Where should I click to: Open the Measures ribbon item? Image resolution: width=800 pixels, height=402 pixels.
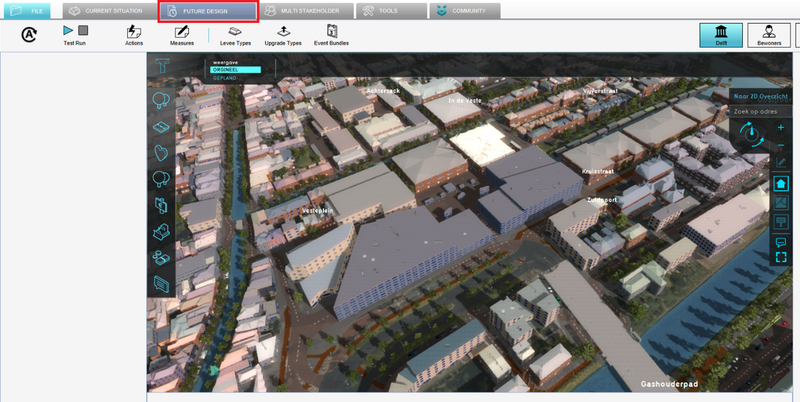[181, 36]
